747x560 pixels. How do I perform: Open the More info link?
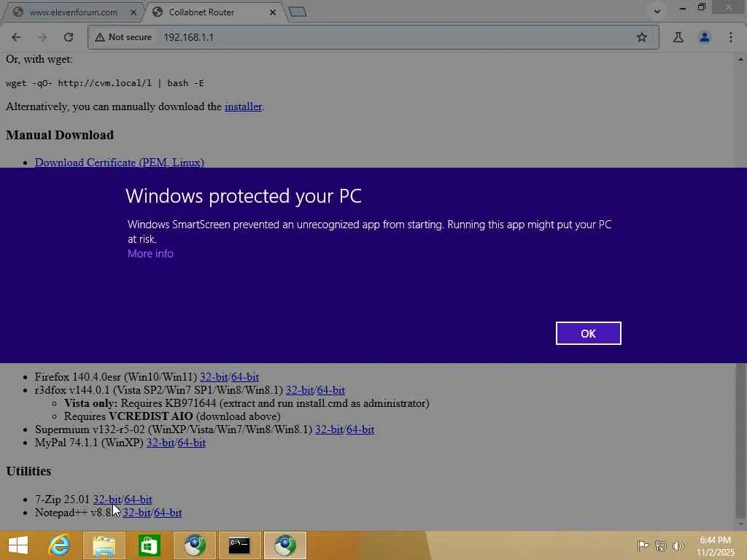[150, 254]
